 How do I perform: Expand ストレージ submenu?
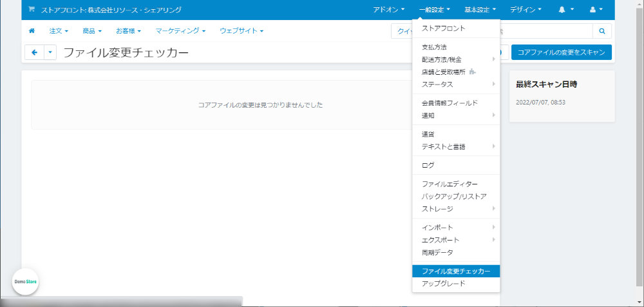coord(456,209)
